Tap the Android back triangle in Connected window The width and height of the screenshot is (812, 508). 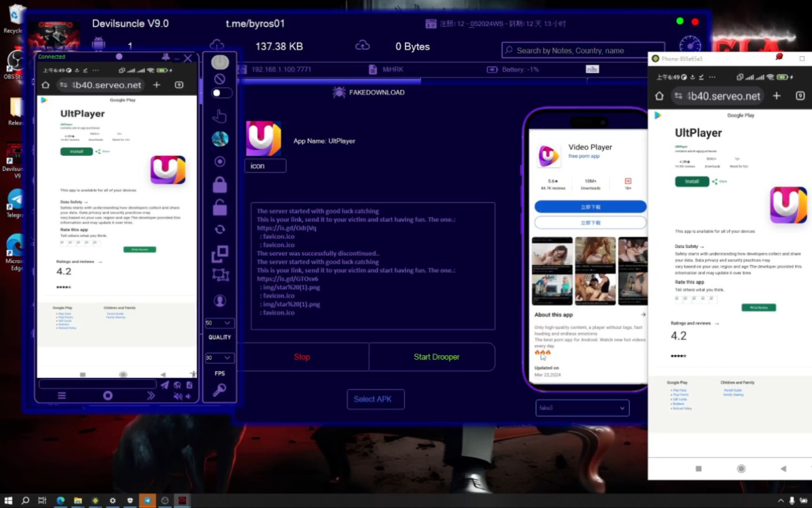pos(163,375)
